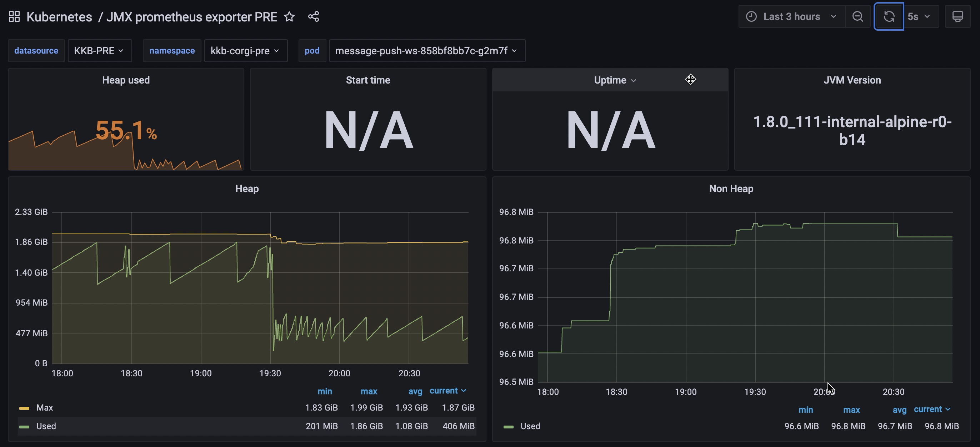Click the move handle on Uptime panel
Image resolution: width=980 pixels, height=447 pixels.
click(690, 79)
